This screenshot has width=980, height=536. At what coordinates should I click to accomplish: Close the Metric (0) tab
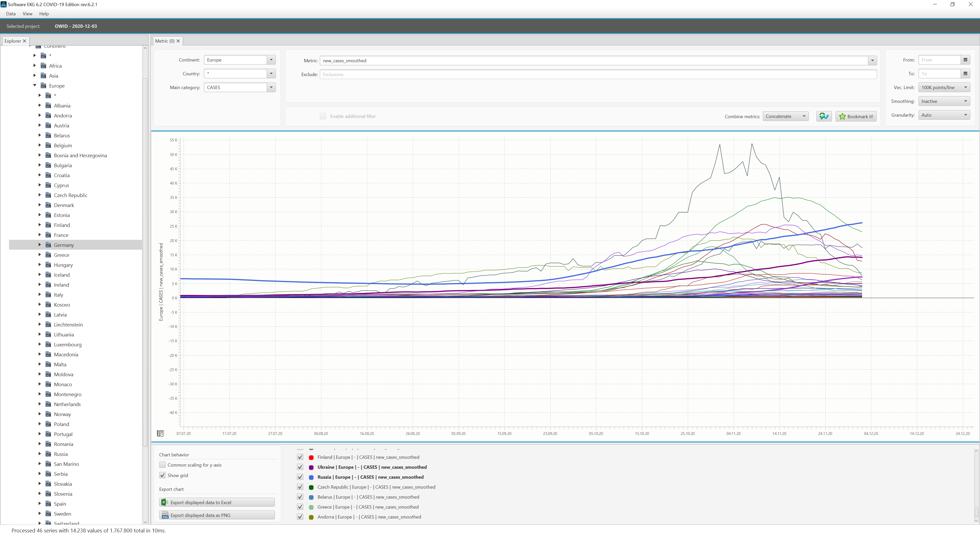178,41
